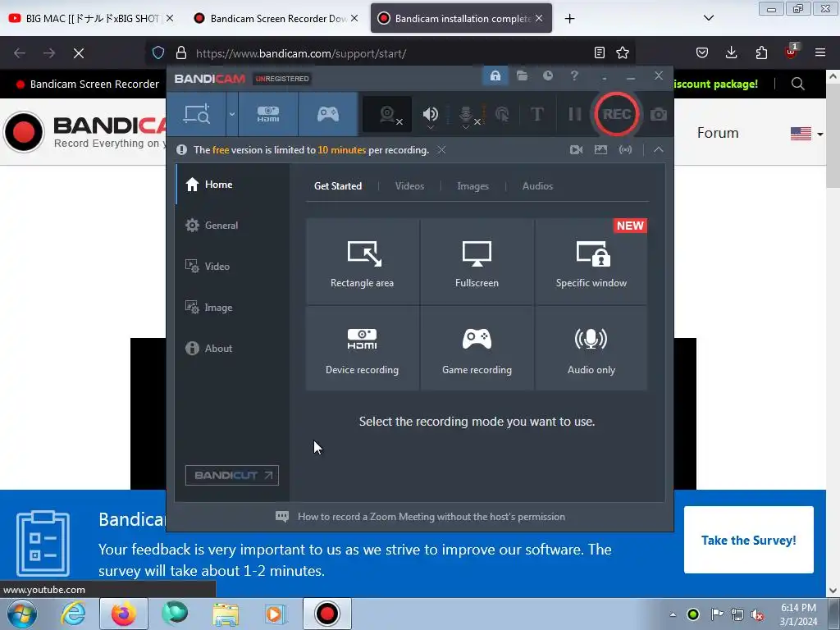Open language flag dropdown on website
840x630 pixels.
[x=807, y=134]
